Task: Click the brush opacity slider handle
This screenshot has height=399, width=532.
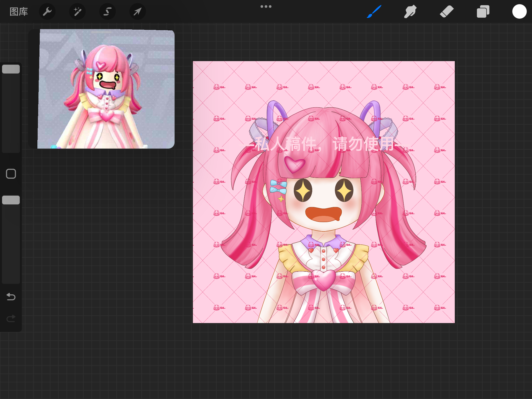Action: coord(11,200)
